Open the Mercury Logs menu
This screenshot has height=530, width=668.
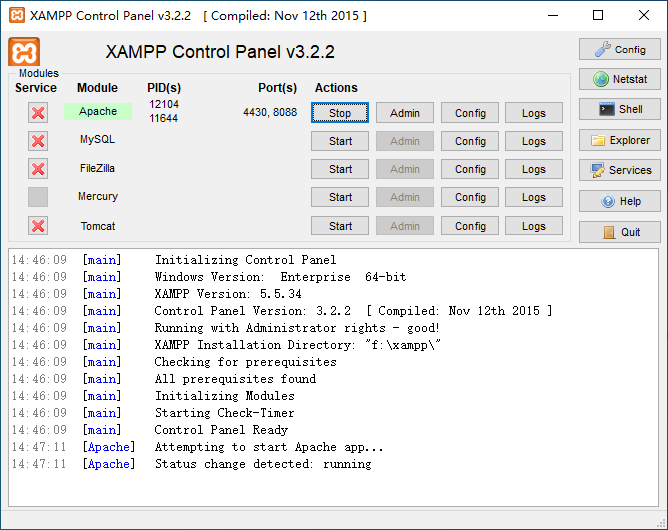tap(534, 197)
